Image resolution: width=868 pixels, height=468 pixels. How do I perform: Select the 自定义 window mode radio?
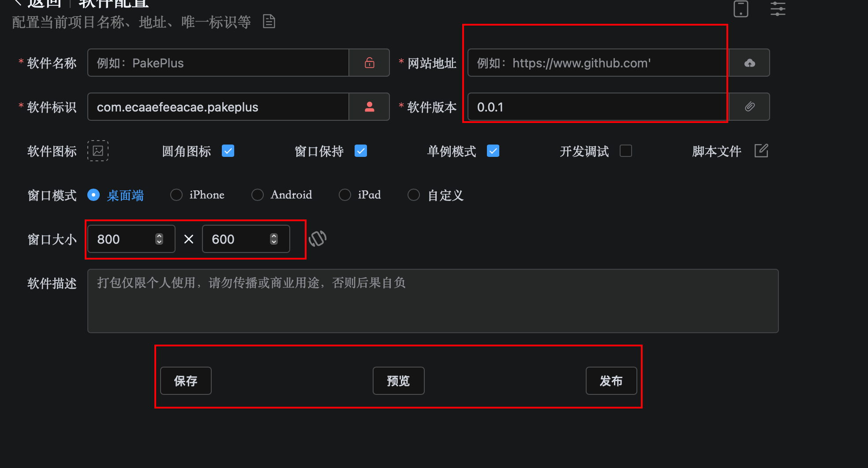tap(414, 195)
